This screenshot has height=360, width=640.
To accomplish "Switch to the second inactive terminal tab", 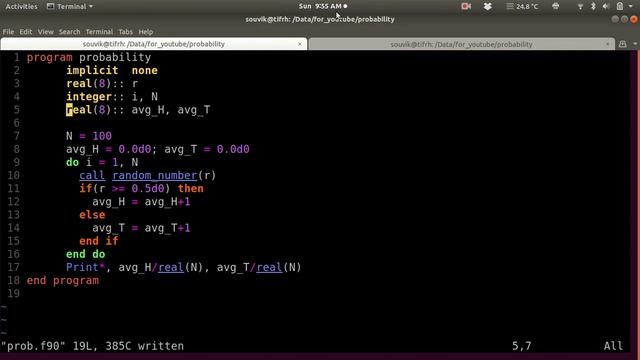I will 461,44.
